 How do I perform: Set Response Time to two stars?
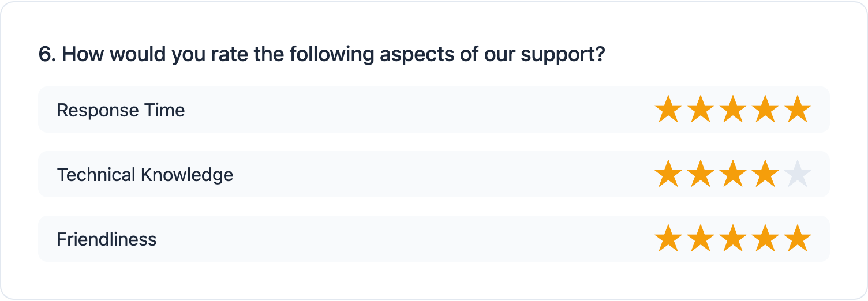(700, 110)
